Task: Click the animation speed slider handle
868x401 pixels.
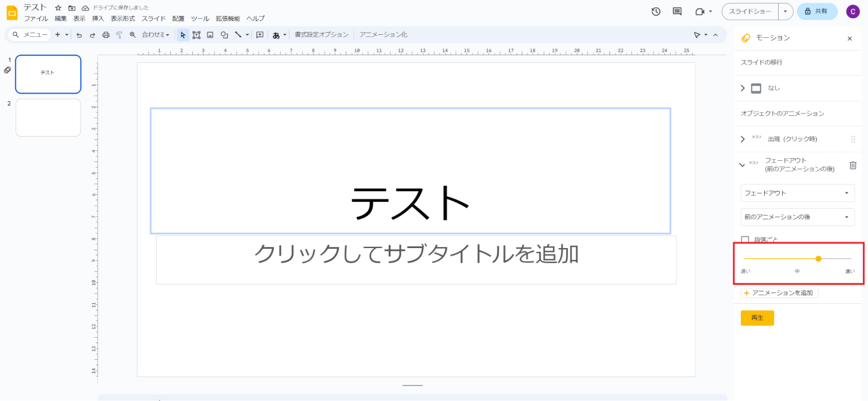Action: 818,258
